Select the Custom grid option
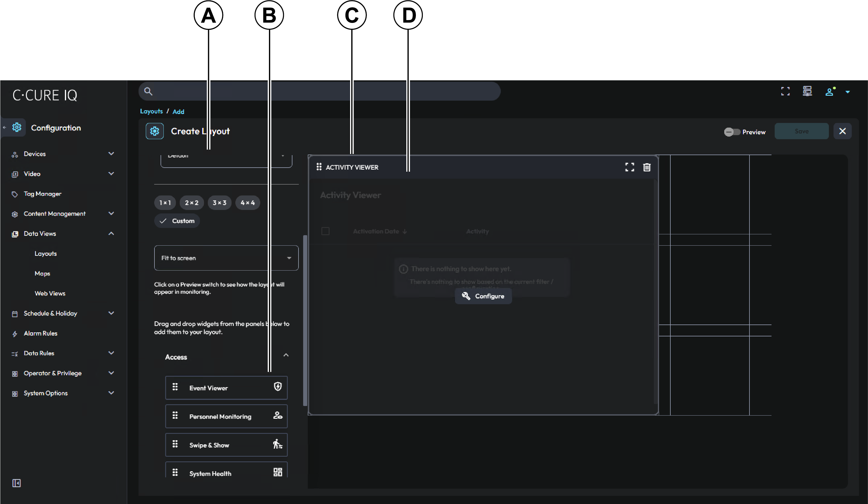 click(x=177, y=221)
